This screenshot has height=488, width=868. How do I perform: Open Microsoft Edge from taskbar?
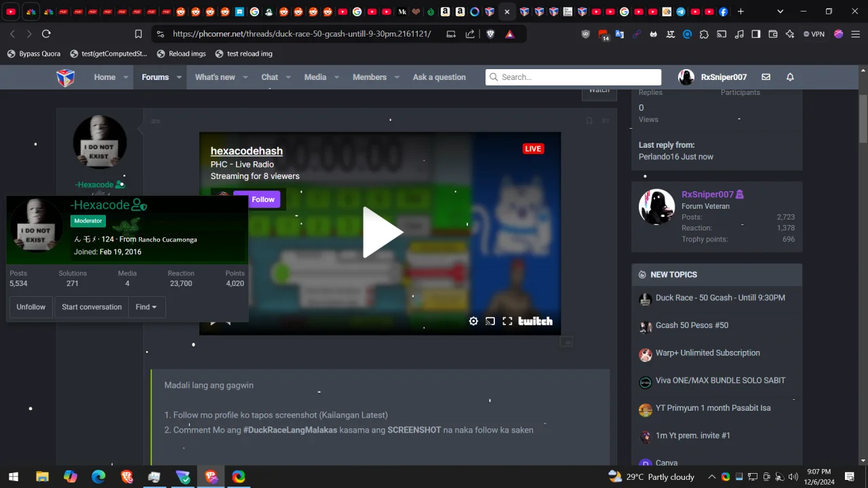[x=98, y=476]
